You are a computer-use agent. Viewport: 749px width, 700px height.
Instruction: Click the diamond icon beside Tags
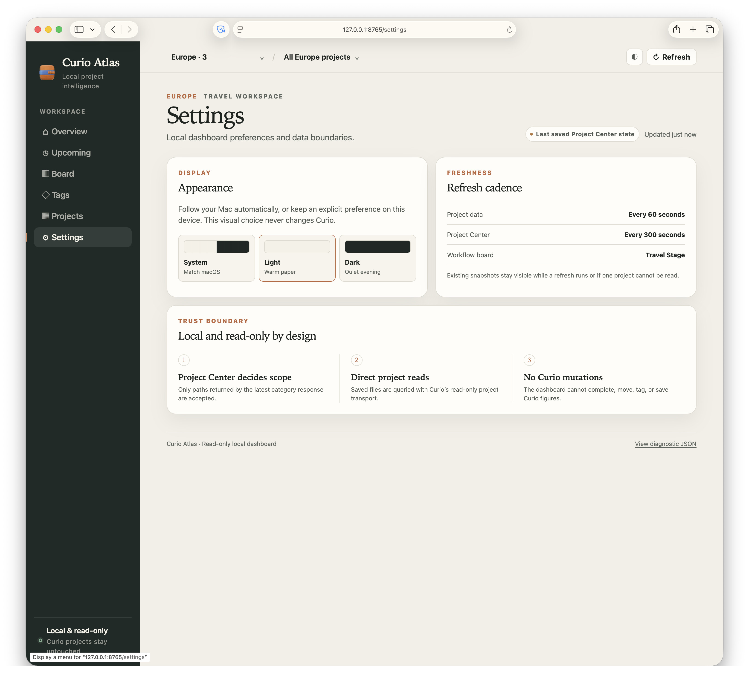(46, 195)
